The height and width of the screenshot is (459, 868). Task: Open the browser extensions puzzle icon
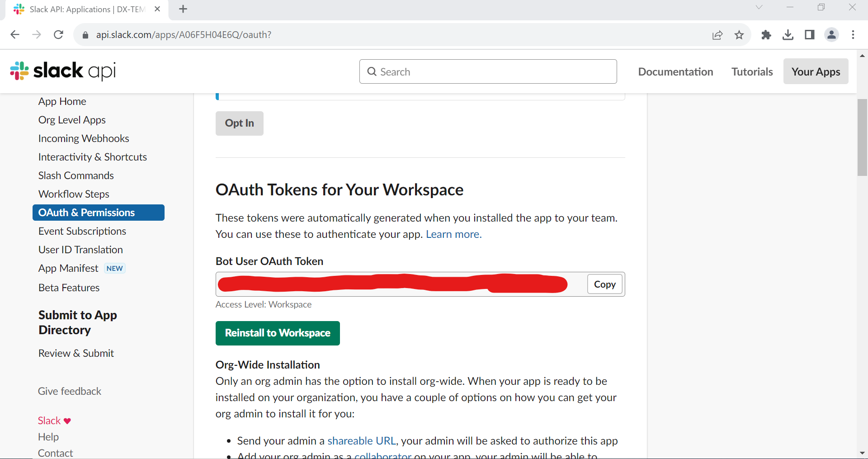tap(766, 35)
